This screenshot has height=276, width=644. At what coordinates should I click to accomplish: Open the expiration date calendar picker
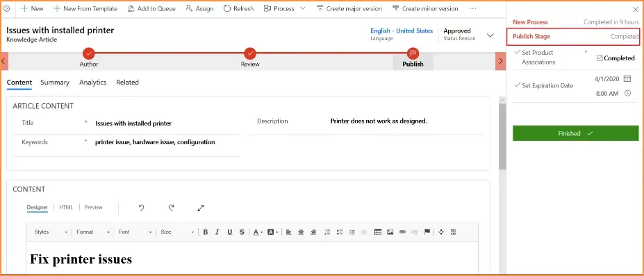(x=627, y=78)
